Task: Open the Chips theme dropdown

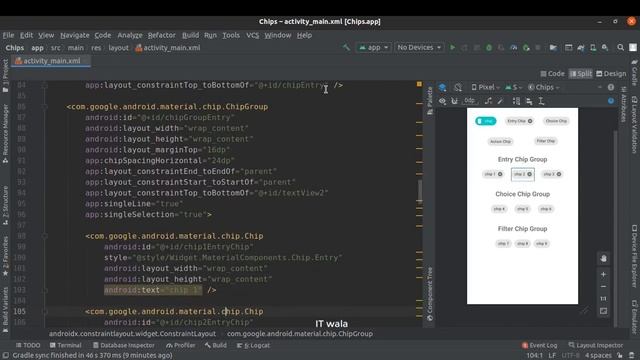Action: pos(543,87)
